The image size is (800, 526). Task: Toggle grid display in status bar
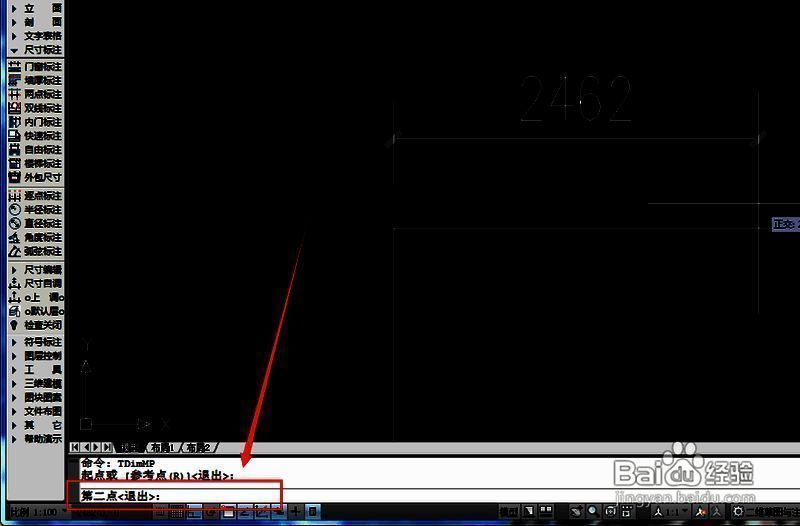[177, 511]
